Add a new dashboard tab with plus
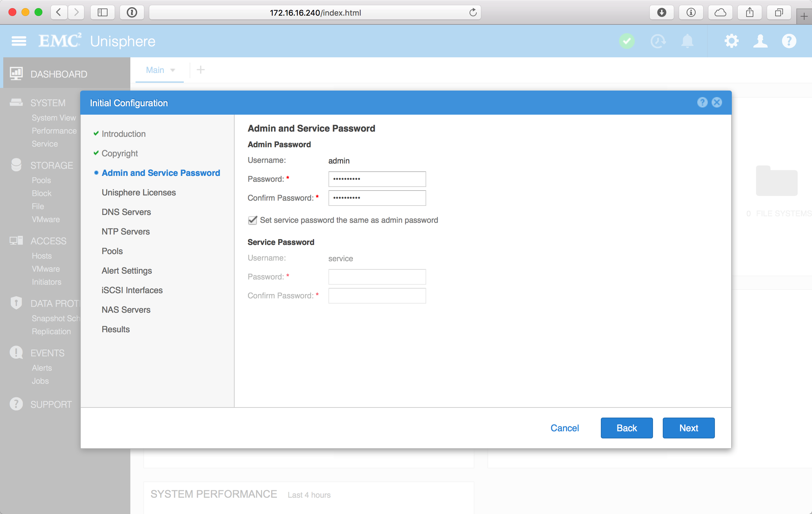Viewport: 812px width, 514px height. click(x=201, y=70)
